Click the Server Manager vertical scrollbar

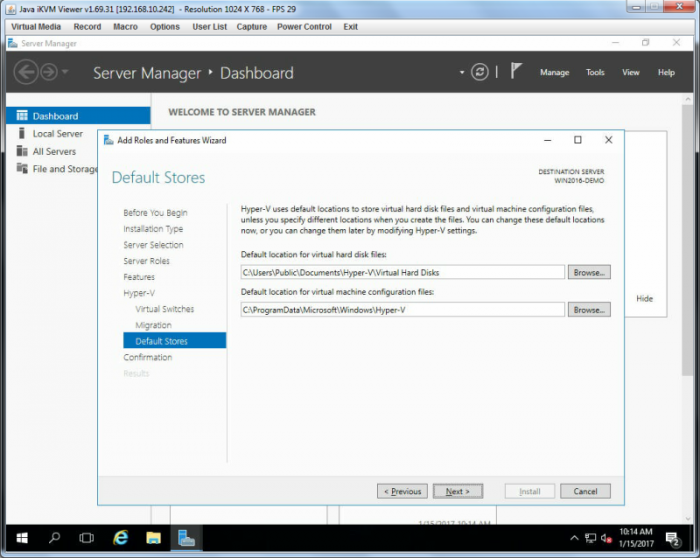(x=688, y=241)
